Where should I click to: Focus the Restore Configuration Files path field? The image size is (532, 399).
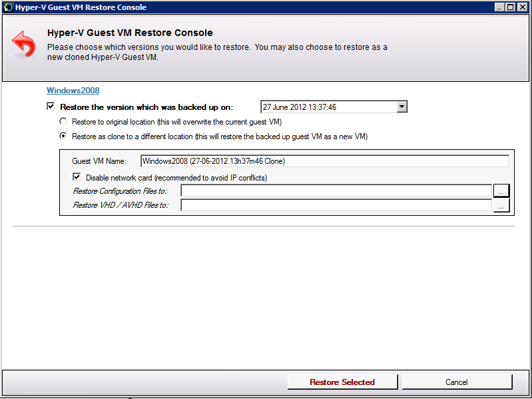tap(336, 191)
